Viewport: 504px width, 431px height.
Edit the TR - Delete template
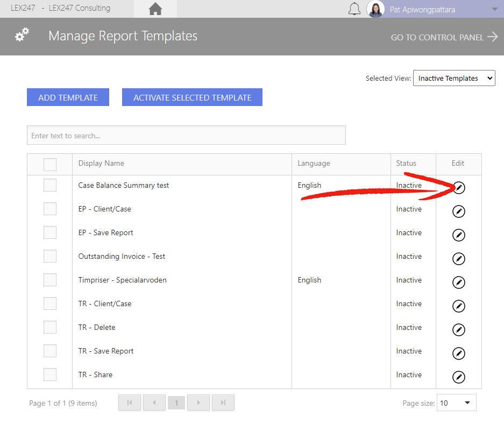coord(459,330)
